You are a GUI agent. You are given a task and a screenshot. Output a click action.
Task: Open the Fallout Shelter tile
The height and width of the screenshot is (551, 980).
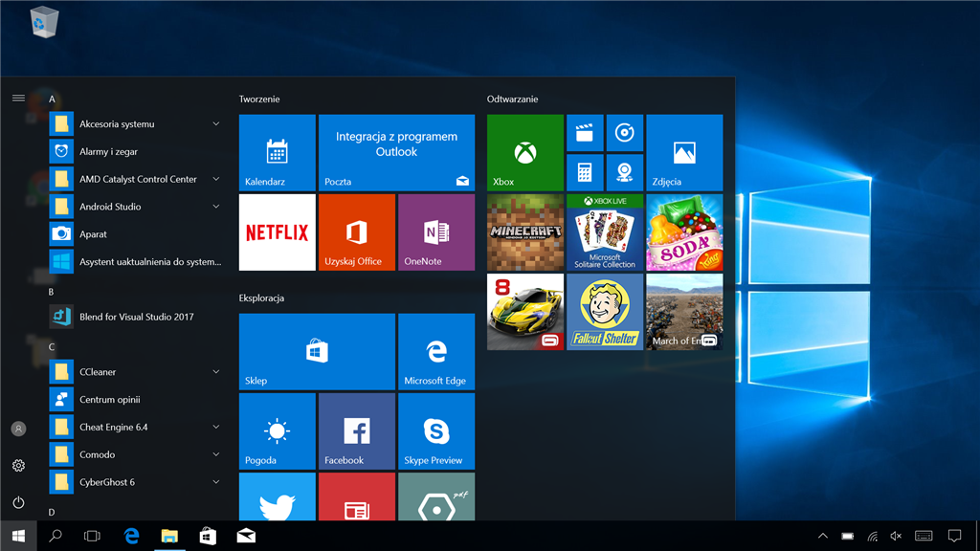(605, 312)
